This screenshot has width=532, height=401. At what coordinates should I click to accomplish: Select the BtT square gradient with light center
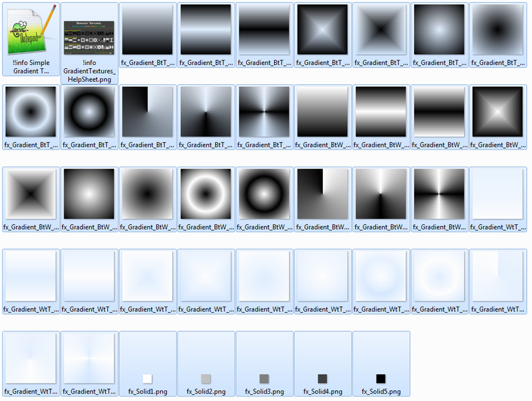click(x=323, y=35)
